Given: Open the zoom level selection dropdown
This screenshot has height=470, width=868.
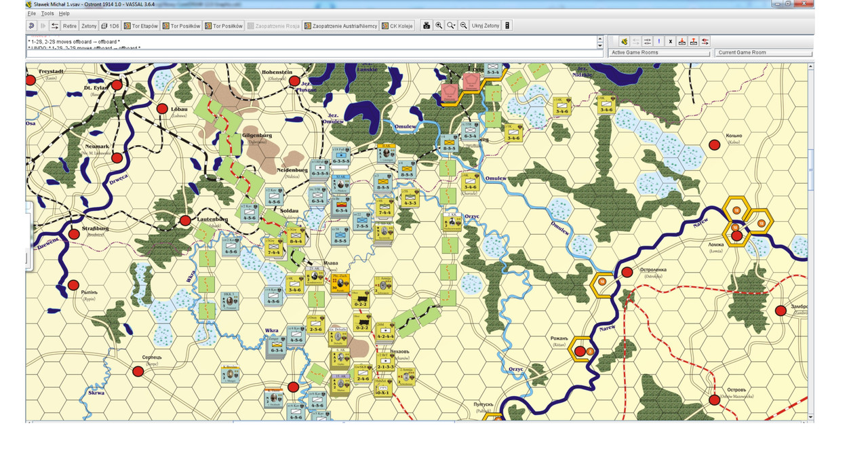Looking at the screenshot, I should pyautogui.click(x=451, y=26).
